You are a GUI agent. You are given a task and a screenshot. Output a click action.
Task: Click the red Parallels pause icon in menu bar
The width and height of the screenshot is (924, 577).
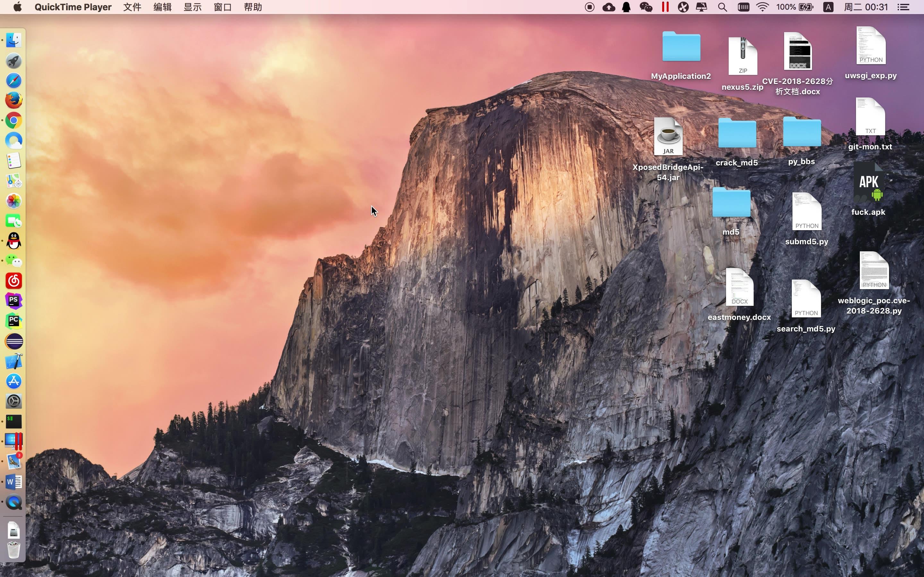[x=665, y=7]
